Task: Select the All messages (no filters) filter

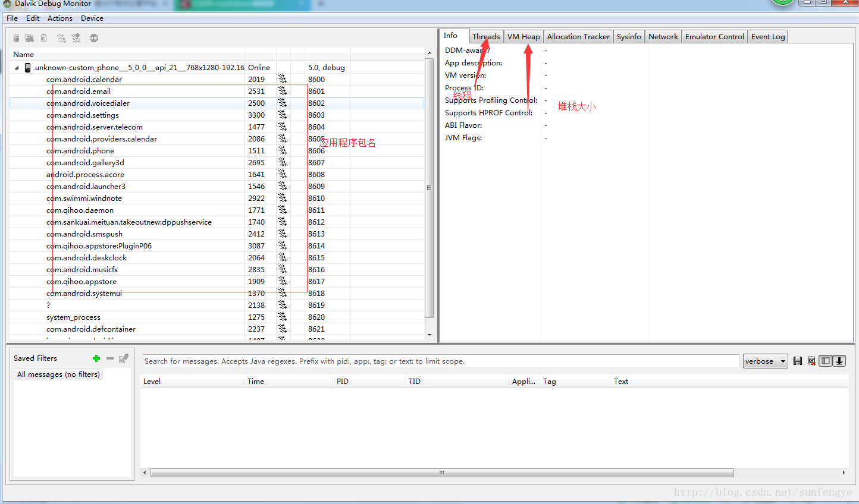Action: [58, 374]
